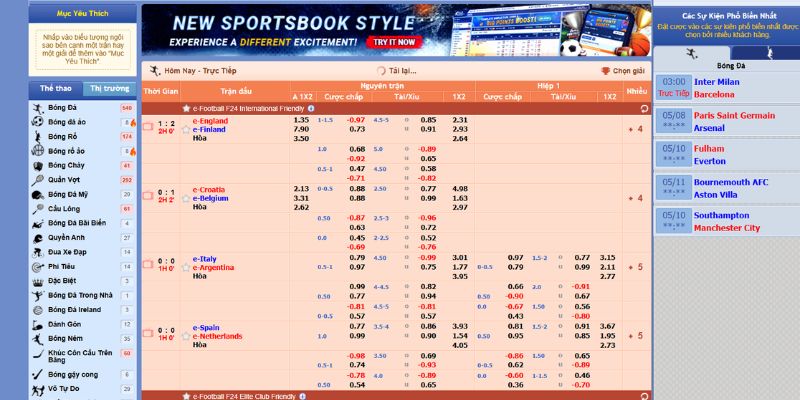The height and width of the screenshot is (400, 800).
Task: Bet on e-England 1X2 odds 1.35
Action: (302, 120)
